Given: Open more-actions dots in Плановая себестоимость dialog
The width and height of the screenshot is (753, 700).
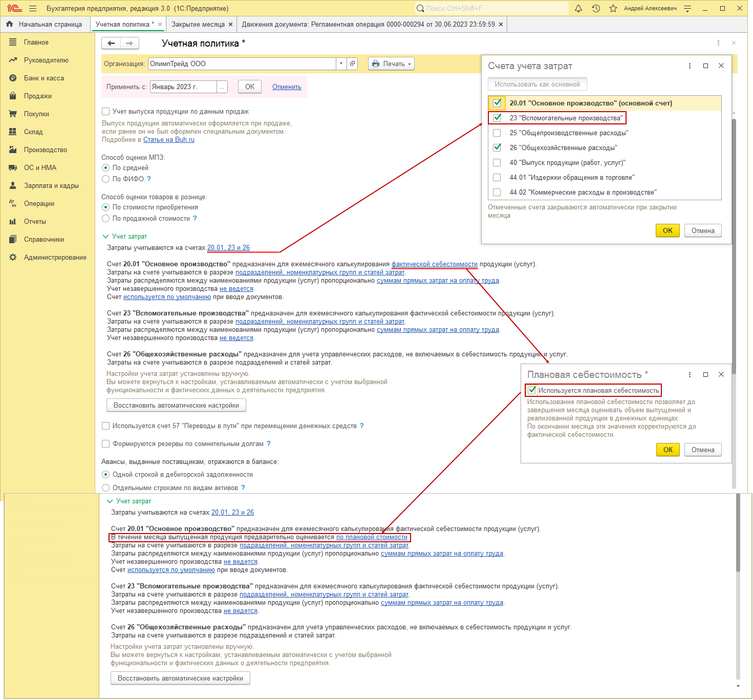Looking at the screenshot, I should point(690,375).
